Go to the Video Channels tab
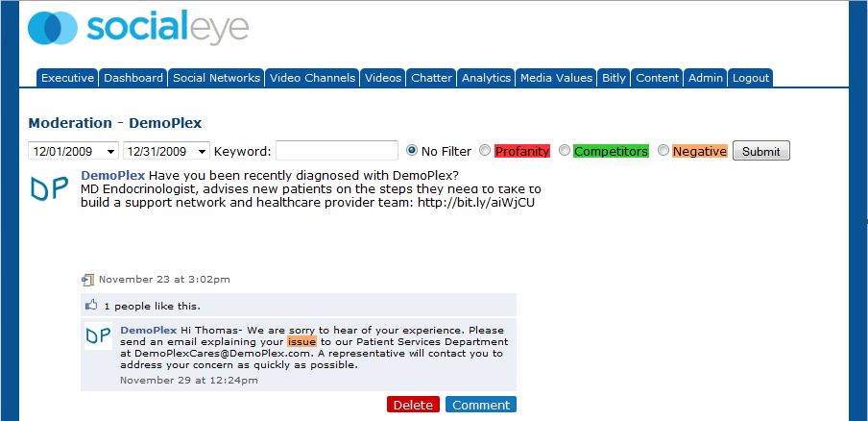The width and height of the screenshot is (868, 421). (312, 78)
